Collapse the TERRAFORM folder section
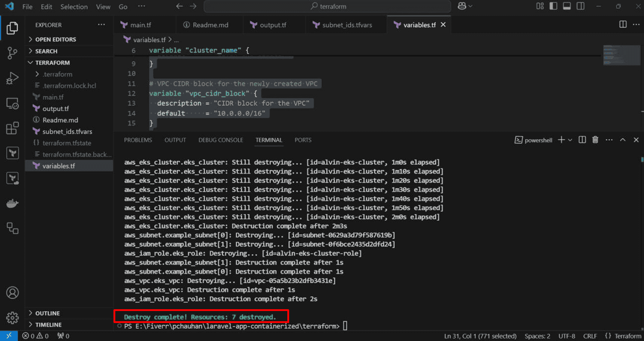This screenshot has width=644, height=341. (69, 63)
